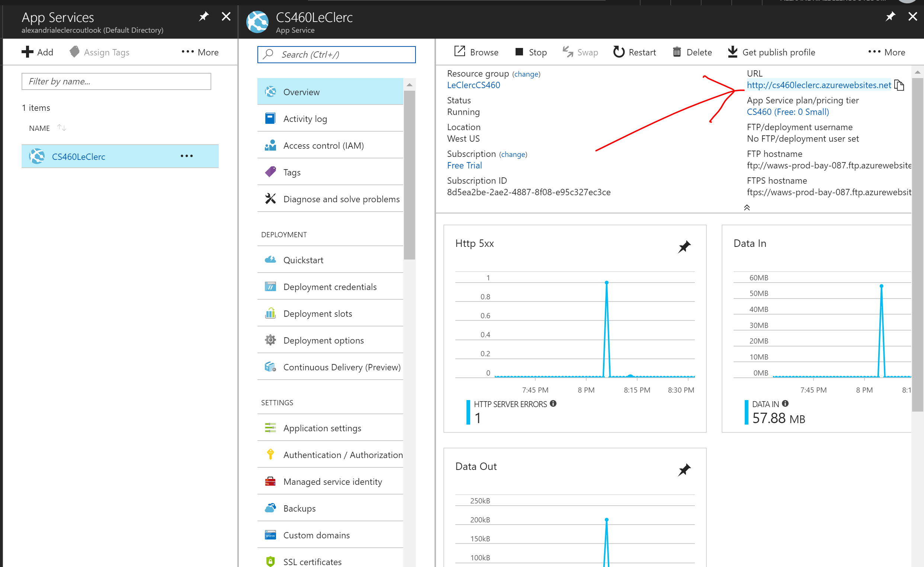Click the collapse chevron below subscription info

747,207
